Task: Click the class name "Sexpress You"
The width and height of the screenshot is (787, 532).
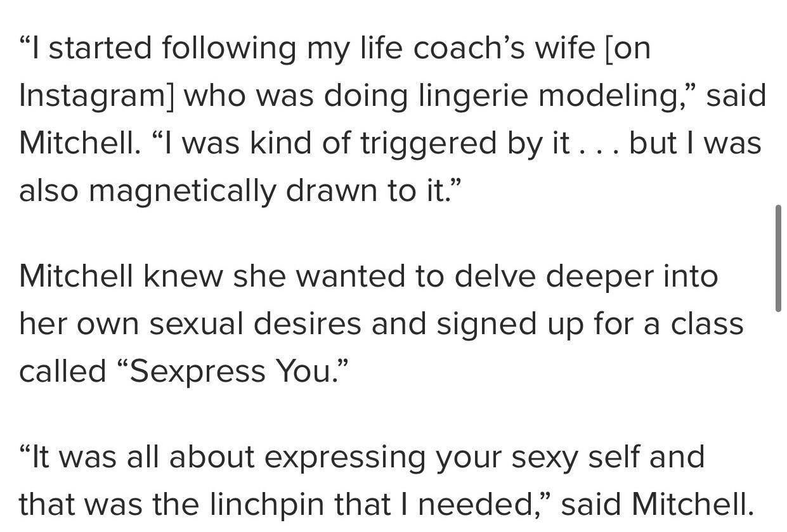Action: pyautogui.click(x=231, y=372)
